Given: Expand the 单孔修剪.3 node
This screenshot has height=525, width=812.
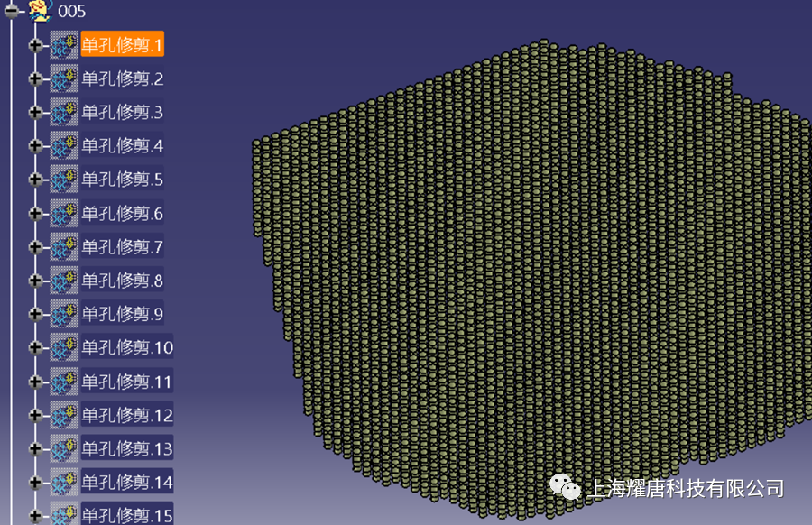Looking at the screenshot, I should 35,112.
